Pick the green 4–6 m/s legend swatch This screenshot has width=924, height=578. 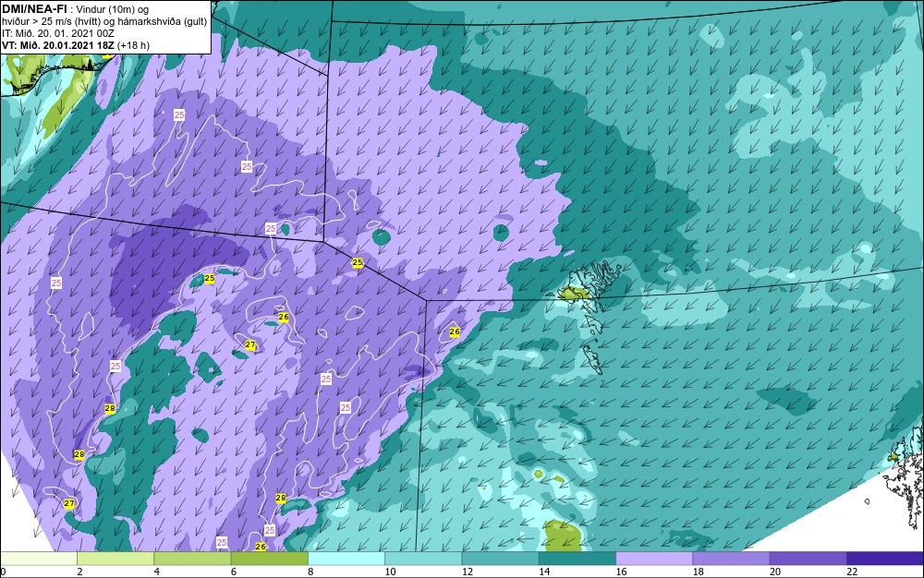(x=193, y=558)
